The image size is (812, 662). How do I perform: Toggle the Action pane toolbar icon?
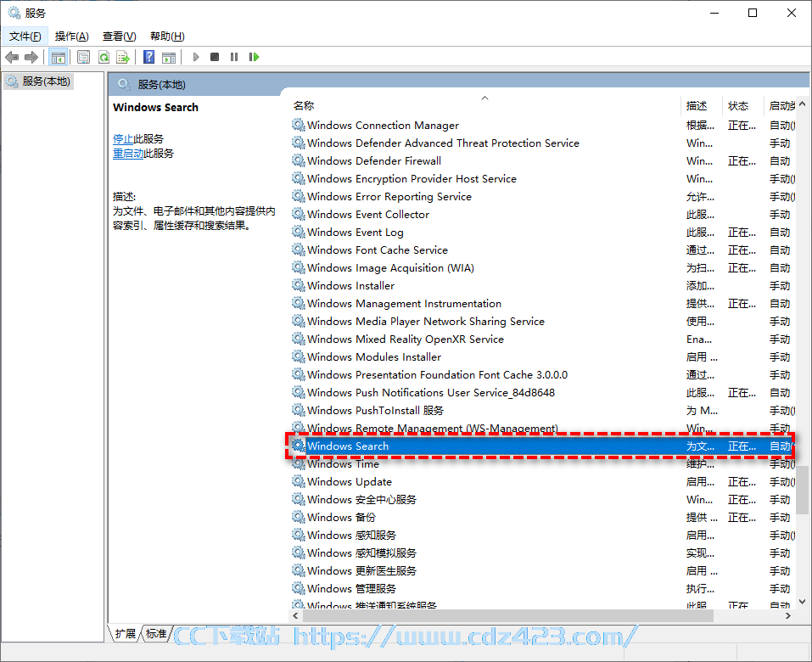coord(169,57)
